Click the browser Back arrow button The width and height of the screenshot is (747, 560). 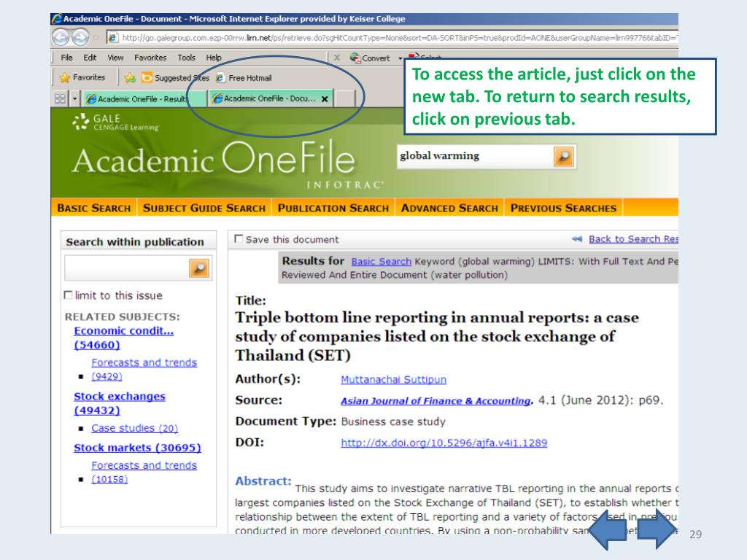pyautogui.click(x=61, y=37)
